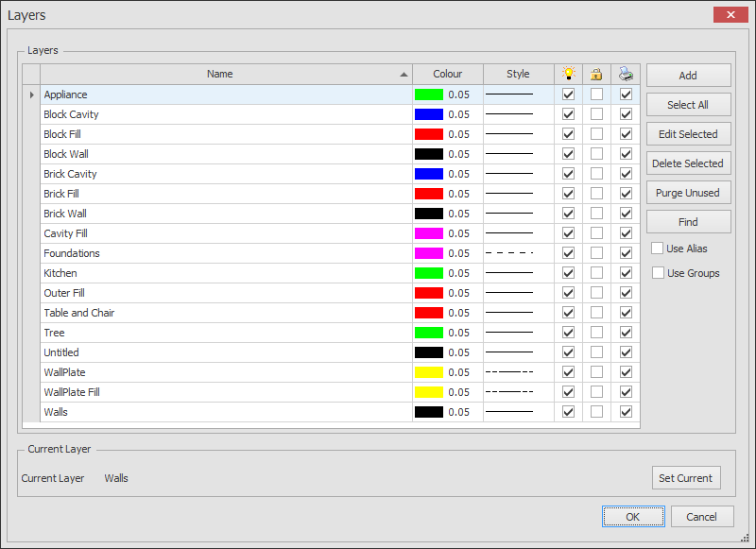Select the Block Fill layer row
Viewport: 756px width, 549px height.
(189, 133)
